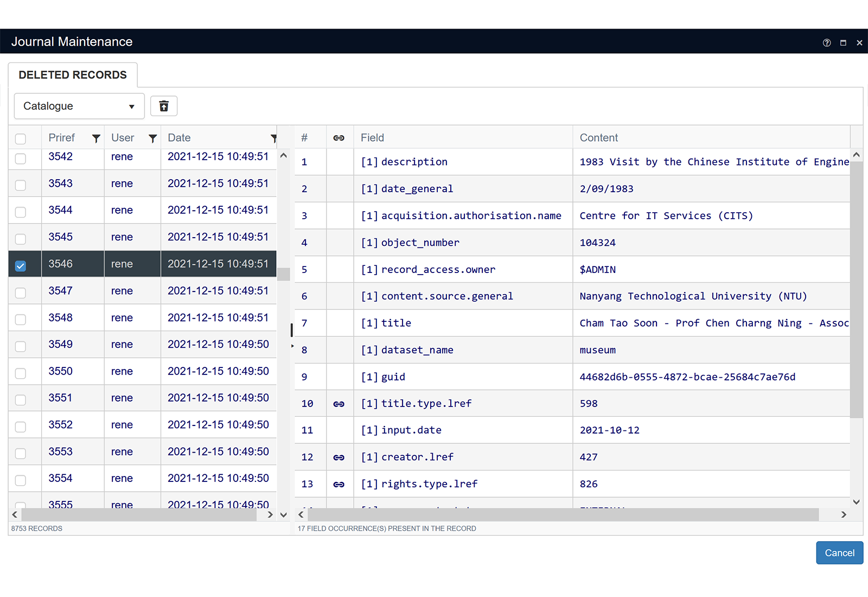Tick the checkbox for record 3550
The width and height of the screenshot is (868, 597).
point(21,373)
